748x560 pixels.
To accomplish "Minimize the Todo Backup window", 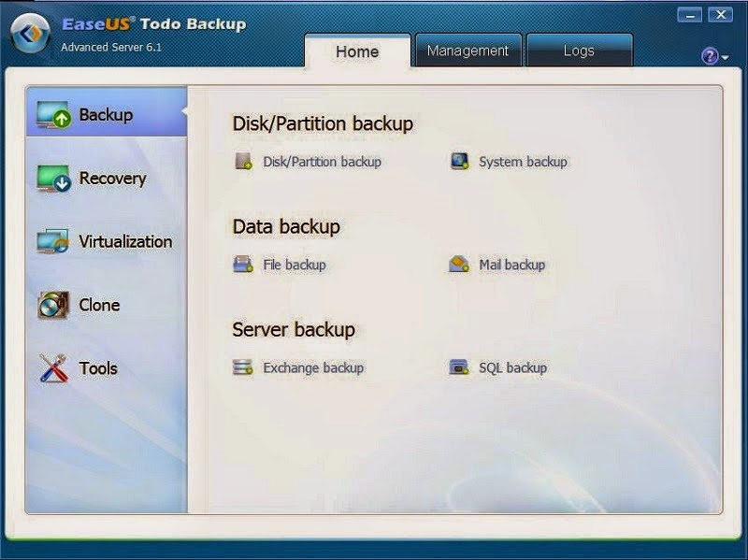I will point(689,15).
